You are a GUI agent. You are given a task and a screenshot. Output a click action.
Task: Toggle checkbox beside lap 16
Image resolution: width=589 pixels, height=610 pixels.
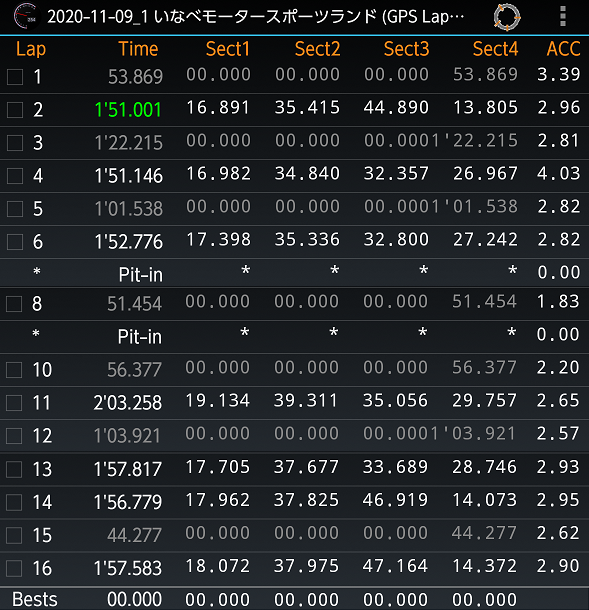point(14,568)
